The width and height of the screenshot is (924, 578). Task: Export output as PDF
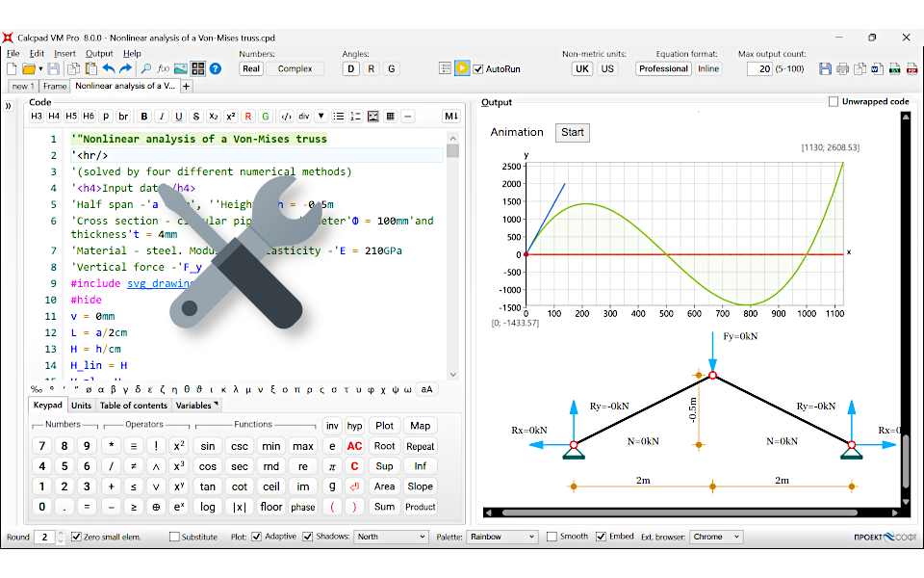tap(912, 69)
